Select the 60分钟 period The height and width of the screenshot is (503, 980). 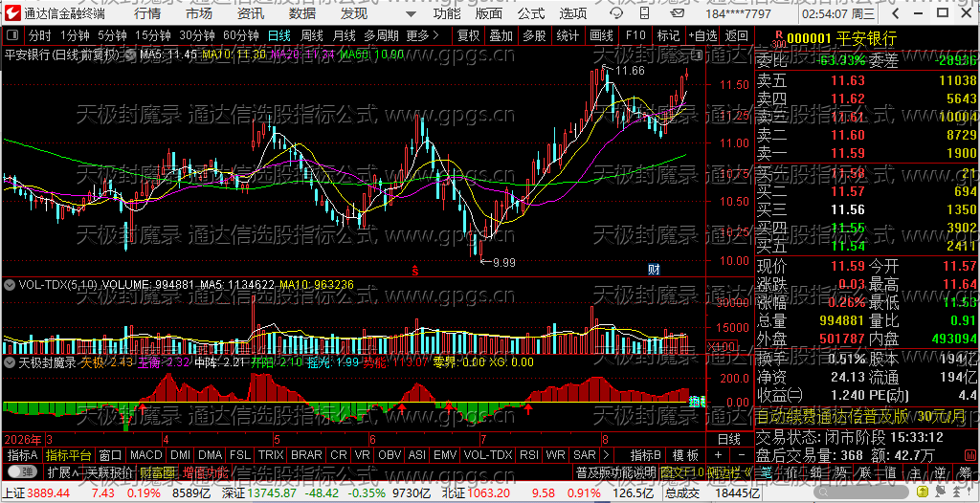tap(241, 35)
